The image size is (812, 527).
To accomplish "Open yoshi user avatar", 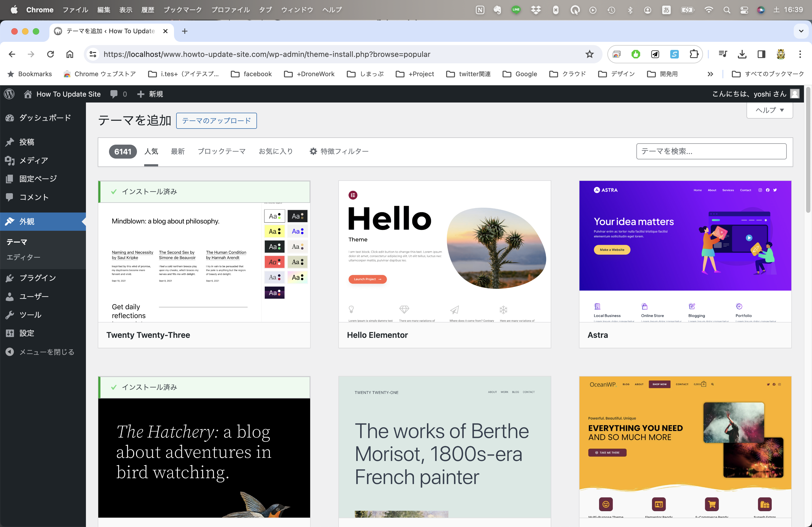I will 795,94.
